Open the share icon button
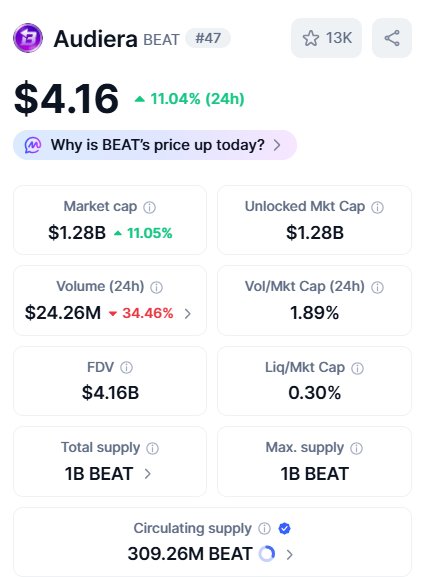The image size is (430, 577). pos(392,38)
